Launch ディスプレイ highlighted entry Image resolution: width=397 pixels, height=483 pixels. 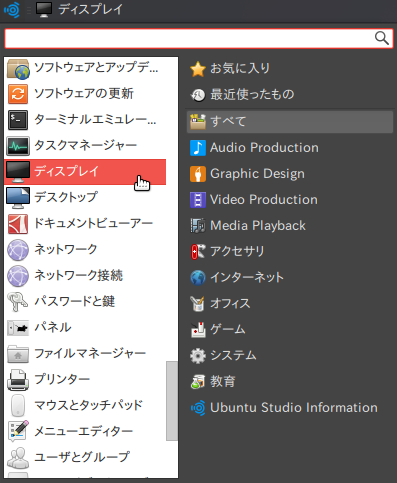85,172
